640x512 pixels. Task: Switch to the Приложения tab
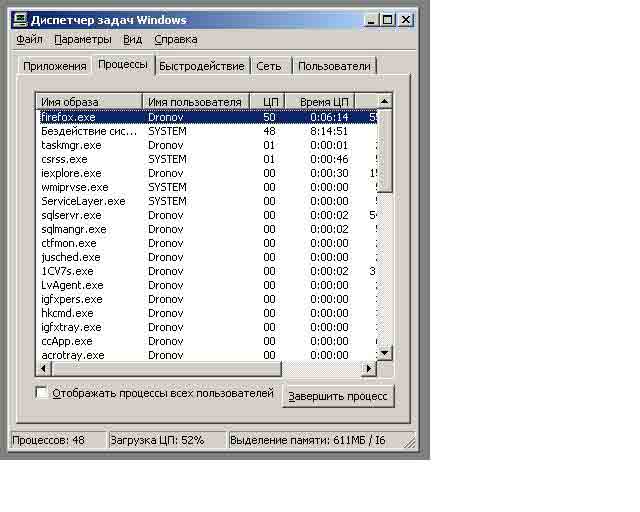point(54,66)
